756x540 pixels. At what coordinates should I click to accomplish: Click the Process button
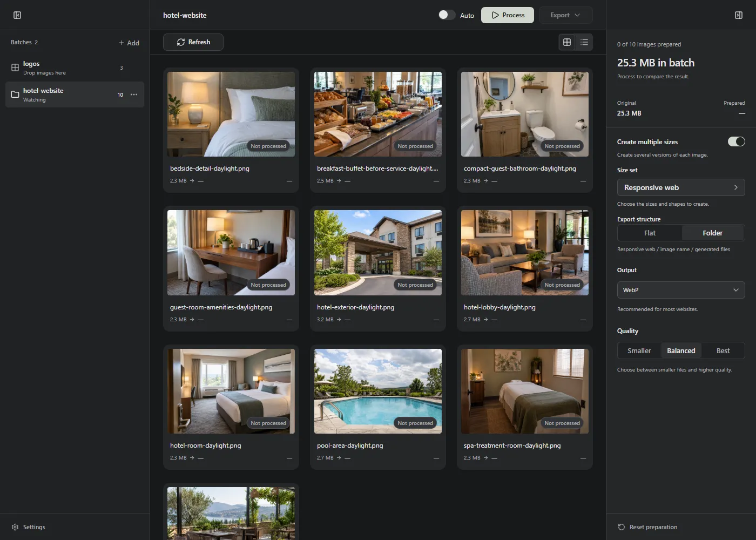click(x=508, y=15)
